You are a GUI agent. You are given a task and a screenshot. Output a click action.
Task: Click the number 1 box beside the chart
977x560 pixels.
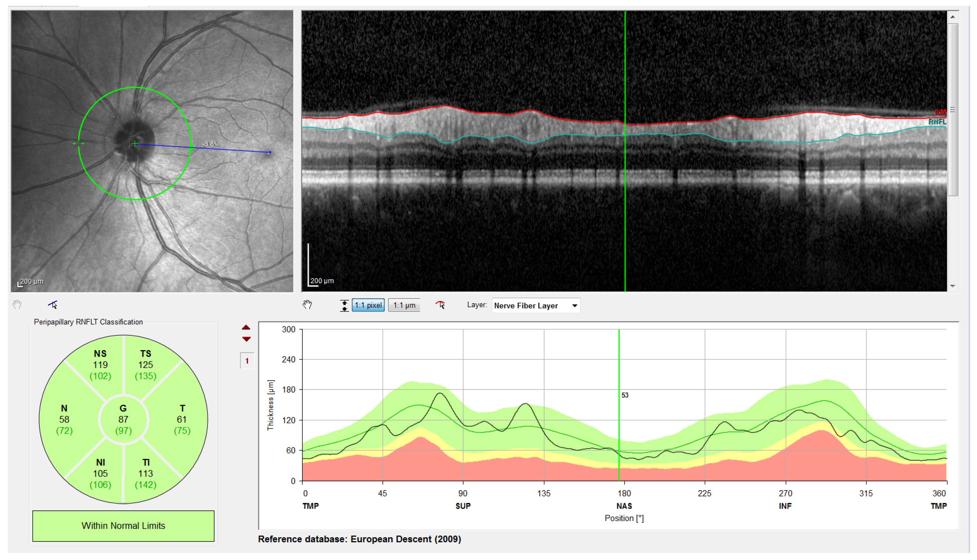pyautogui.click(x=247, y=361)
